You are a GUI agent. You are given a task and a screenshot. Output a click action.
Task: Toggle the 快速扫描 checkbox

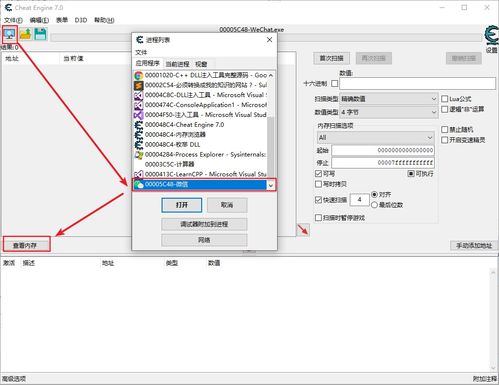318,200
